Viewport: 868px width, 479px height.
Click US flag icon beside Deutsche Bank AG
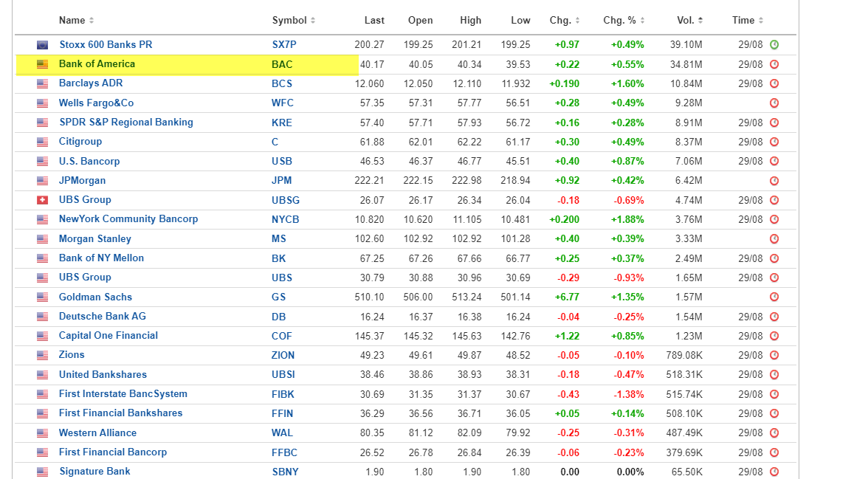pyautogui.click(x=43, y=317)
